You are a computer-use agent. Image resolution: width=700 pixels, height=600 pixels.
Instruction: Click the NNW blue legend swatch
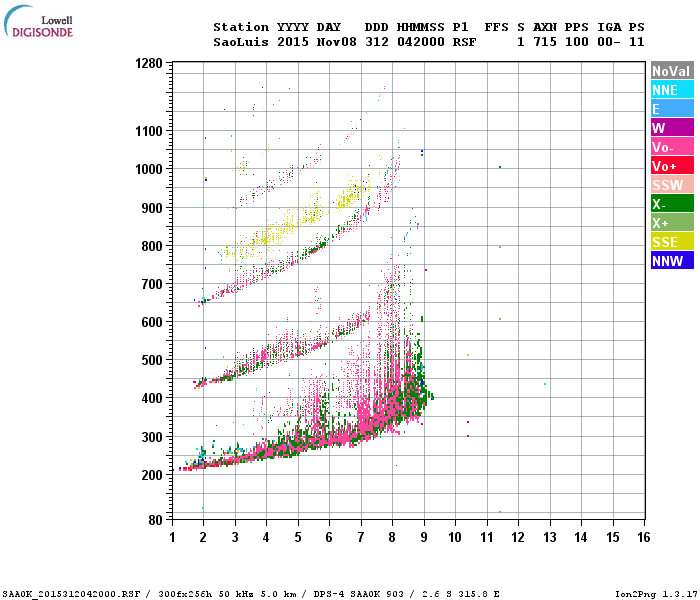pos(672,261)
